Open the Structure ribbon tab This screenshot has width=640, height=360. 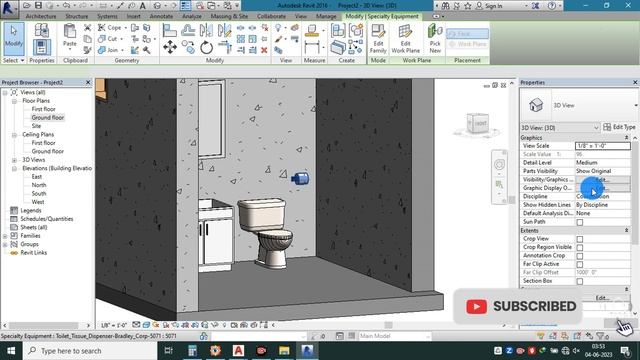[x=77, y=16]
